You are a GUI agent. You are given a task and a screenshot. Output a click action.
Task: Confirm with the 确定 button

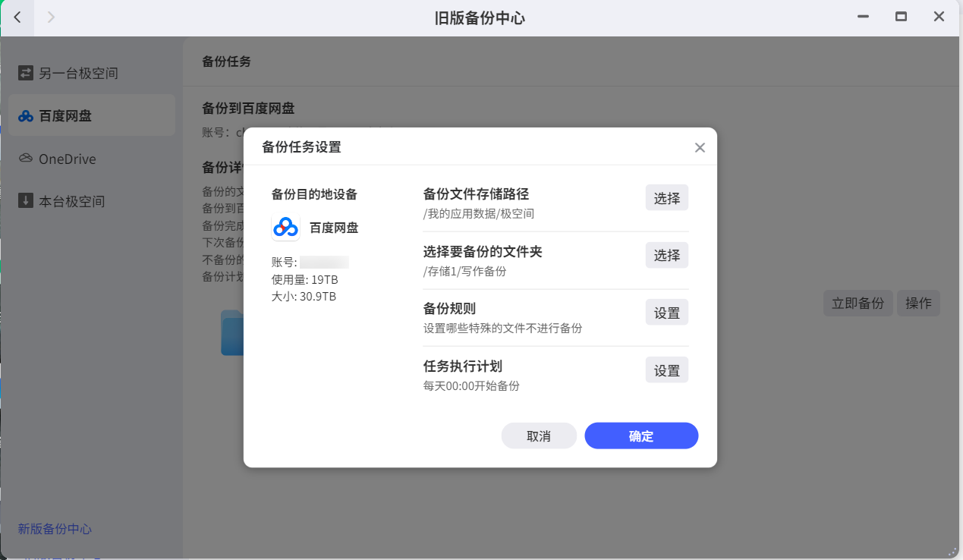point(641,436)
